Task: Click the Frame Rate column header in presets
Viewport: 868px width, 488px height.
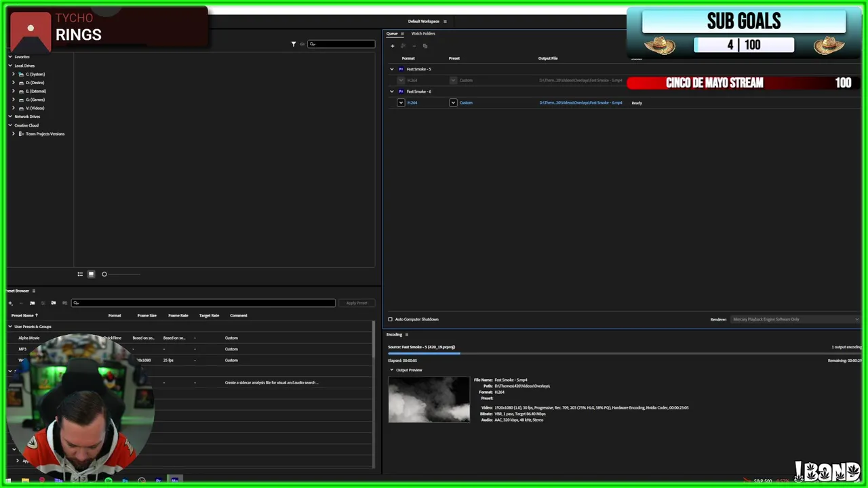Action: tap(178, 315)
